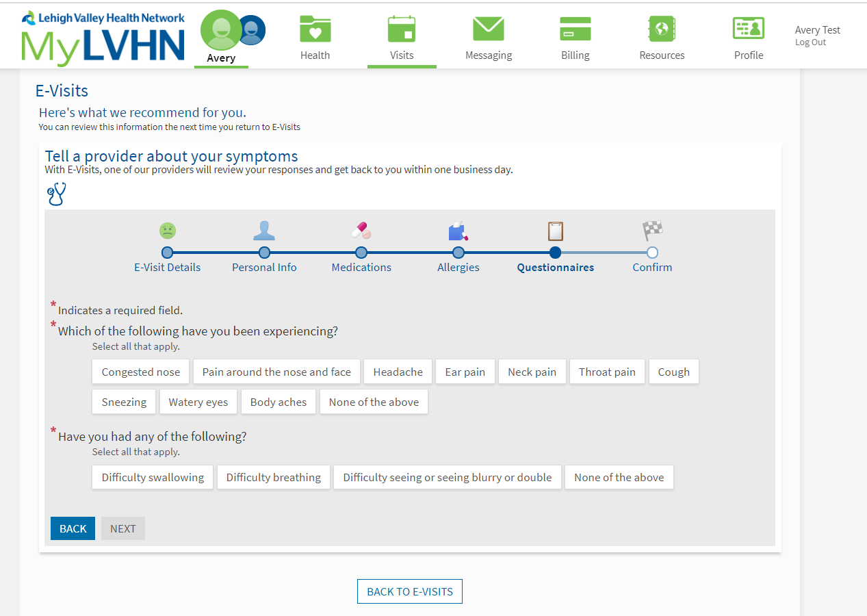Click the Visits calendar icon
The image size is (867, 616).
tap(402, 29)
